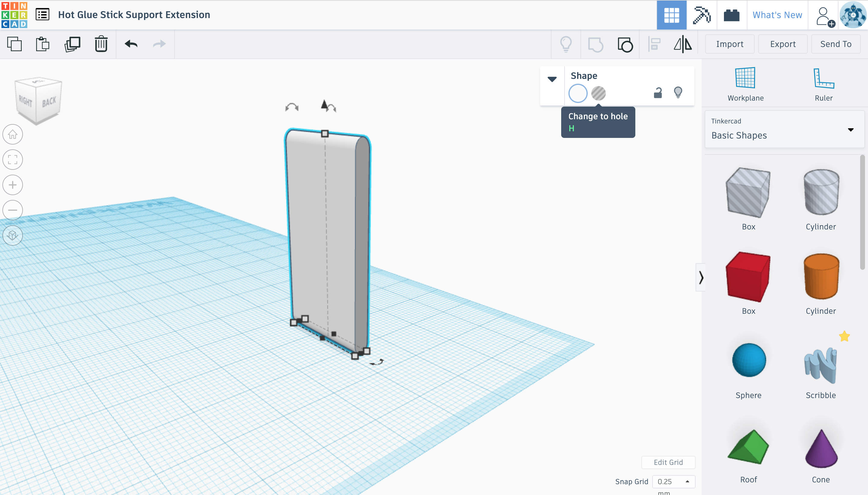Click the Export button
The image size is (868, 495).
pos(783,44)
